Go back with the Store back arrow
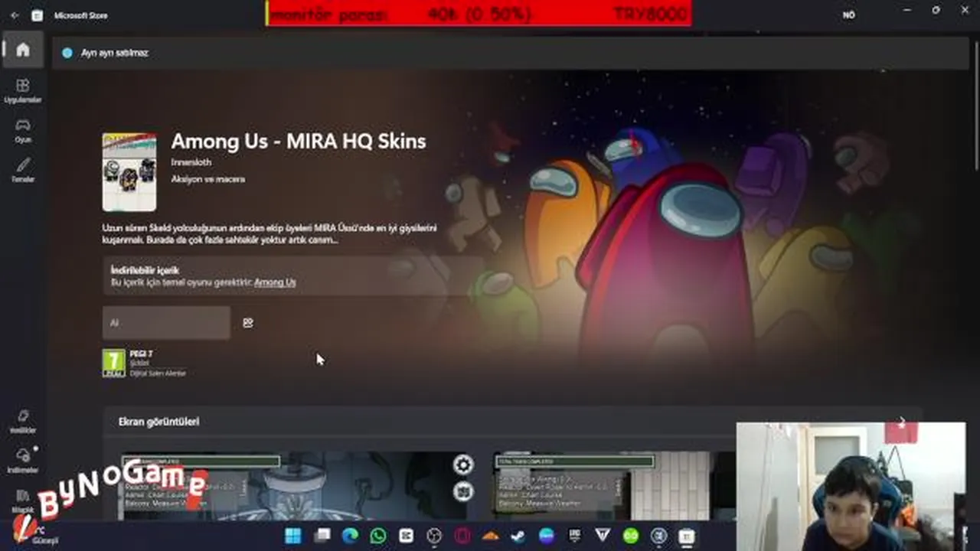The width and height of the screenshot is (980, 551). 15,15
